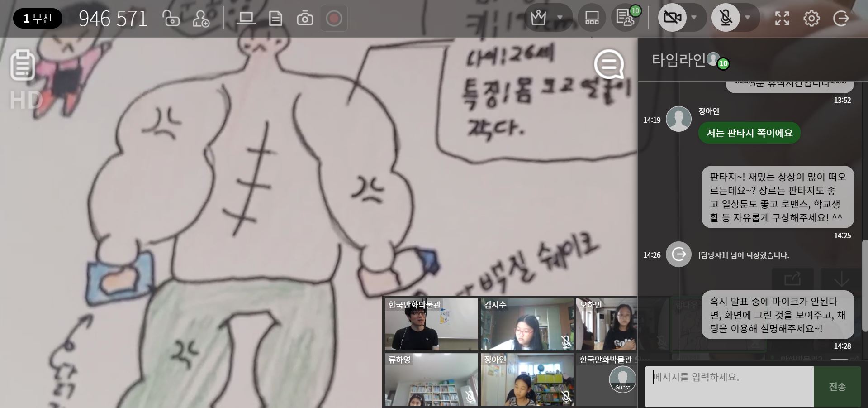This screenshot has width=868, height=408.
Task: Toggle session recording with the red record button
Action: tap(334, 19)
